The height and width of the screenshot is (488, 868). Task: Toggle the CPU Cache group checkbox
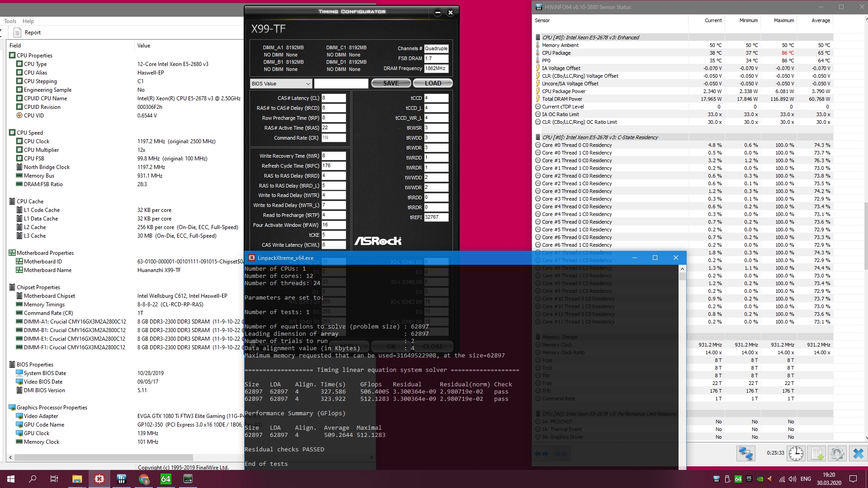click(12, 201)
